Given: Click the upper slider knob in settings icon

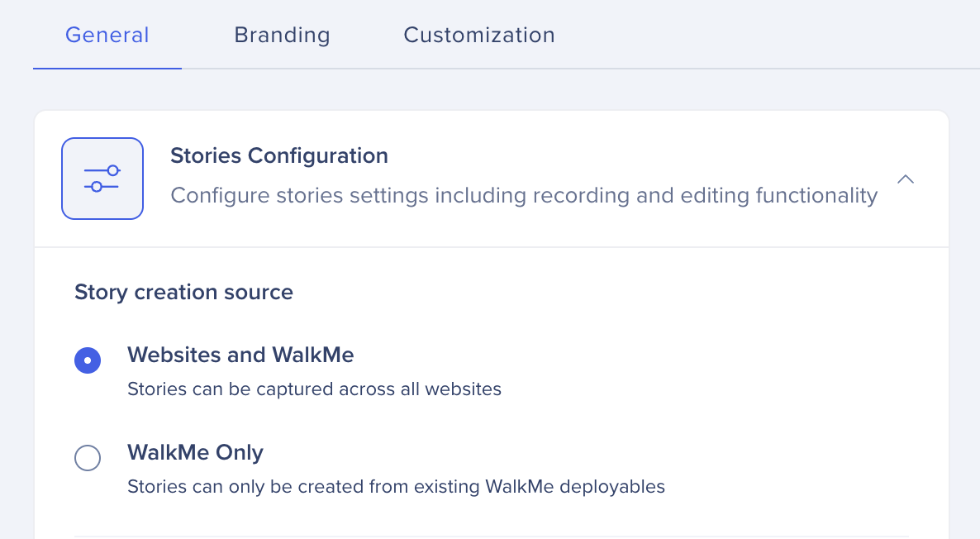Looking at the screenshot, I should coord(113,170).
